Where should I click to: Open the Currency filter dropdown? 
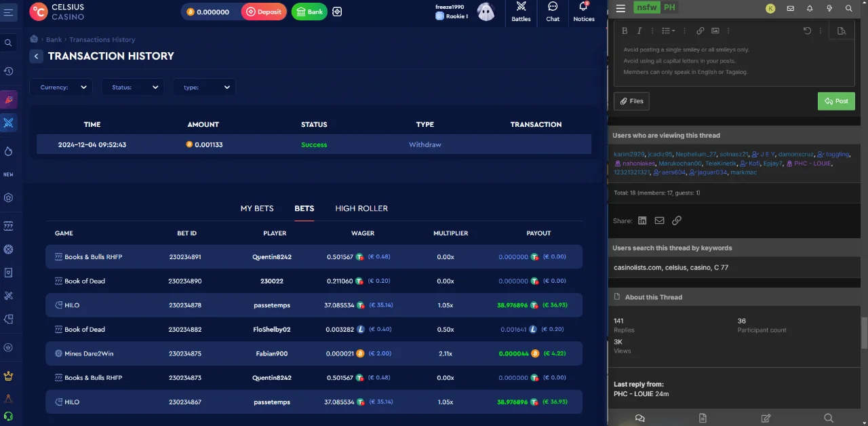click(61, 87)
